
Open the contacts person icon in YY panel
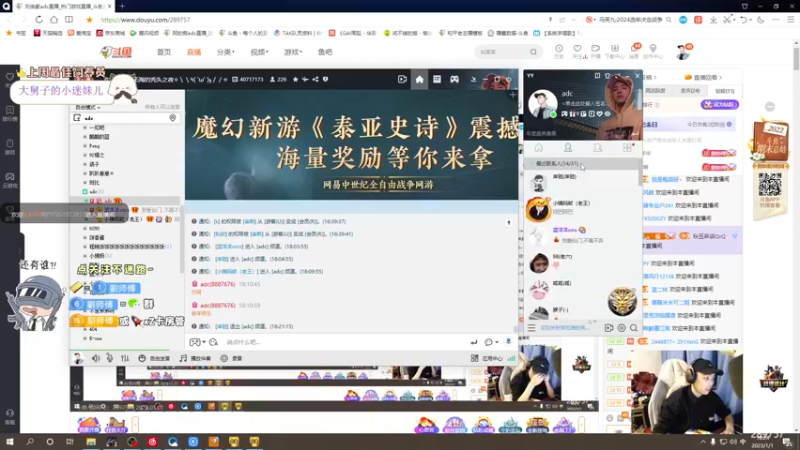pyautogui.click(x=568, y=148)
